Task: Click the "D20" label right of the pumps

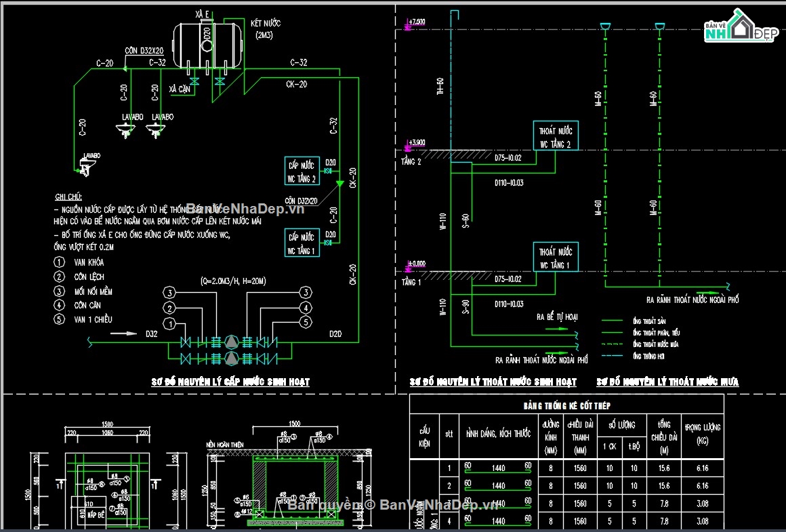Action: pos(335,333)
